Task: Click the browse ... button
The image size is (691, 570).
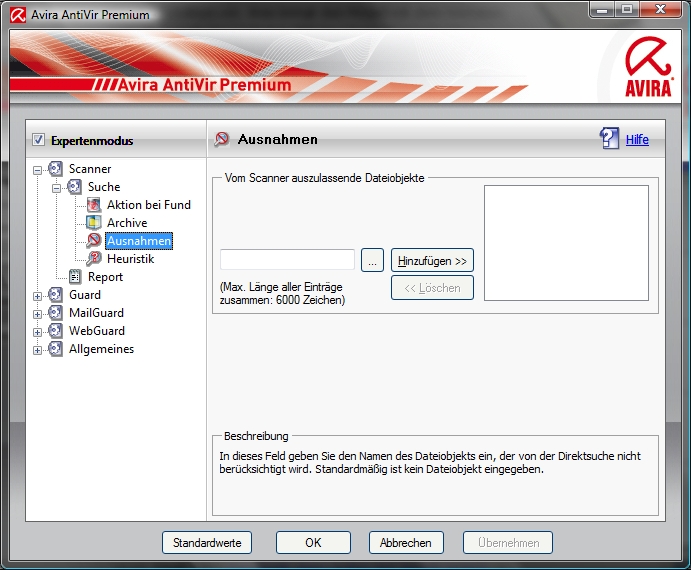Action: 372,260
